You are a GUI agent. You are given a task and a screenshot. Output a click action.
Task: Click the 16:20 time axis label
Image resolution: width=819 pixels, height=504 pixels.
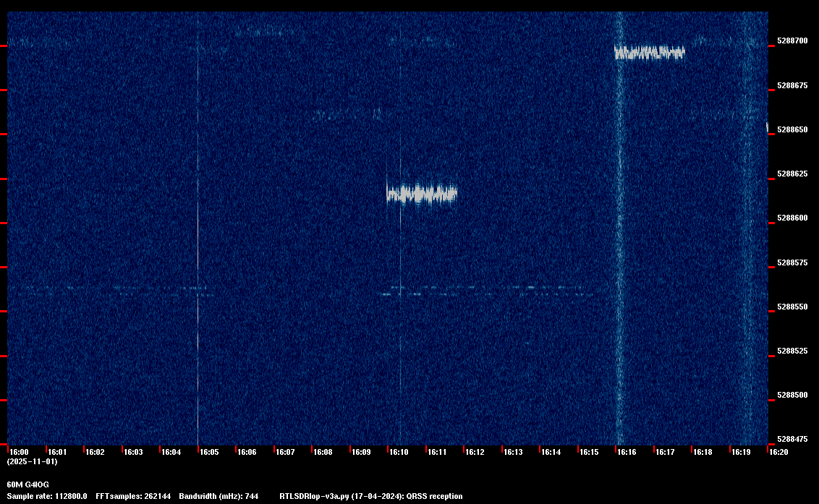(778, 452)
